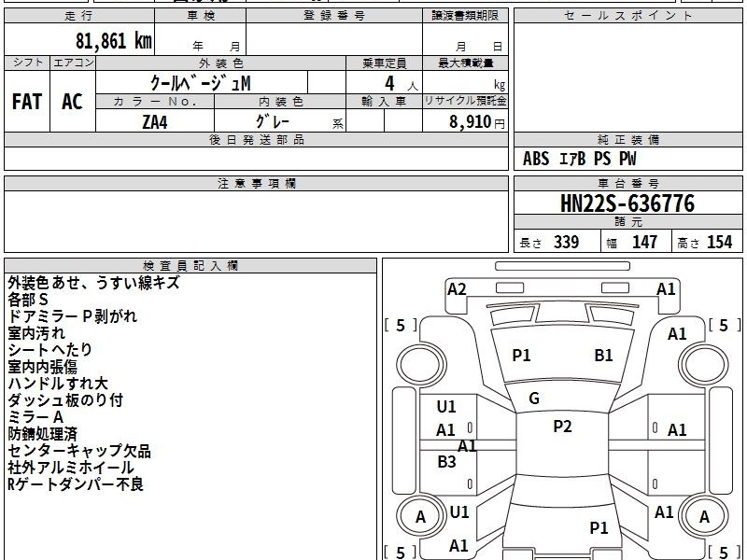Screen dimensions: 747x560
Task: Select the width value 147
Action: [x=644, y=243]
